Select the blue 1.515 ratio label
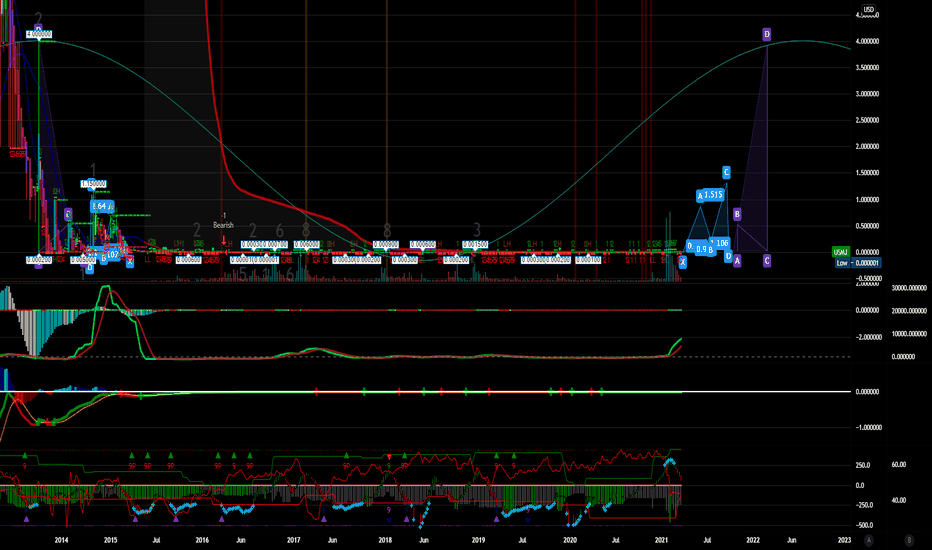The height and width of the screenshot is (550, 932). 713,194
